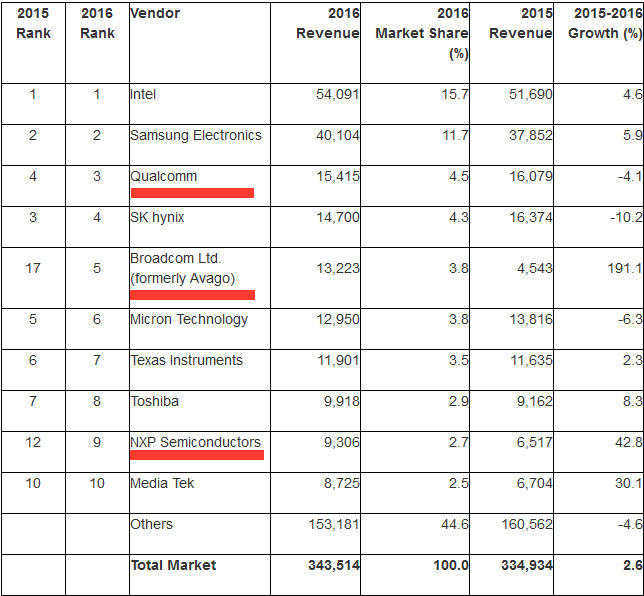Select NXP's 2015 revenue '6,517'
Screen dimensions: 644x596
click(x=534, y=442)
